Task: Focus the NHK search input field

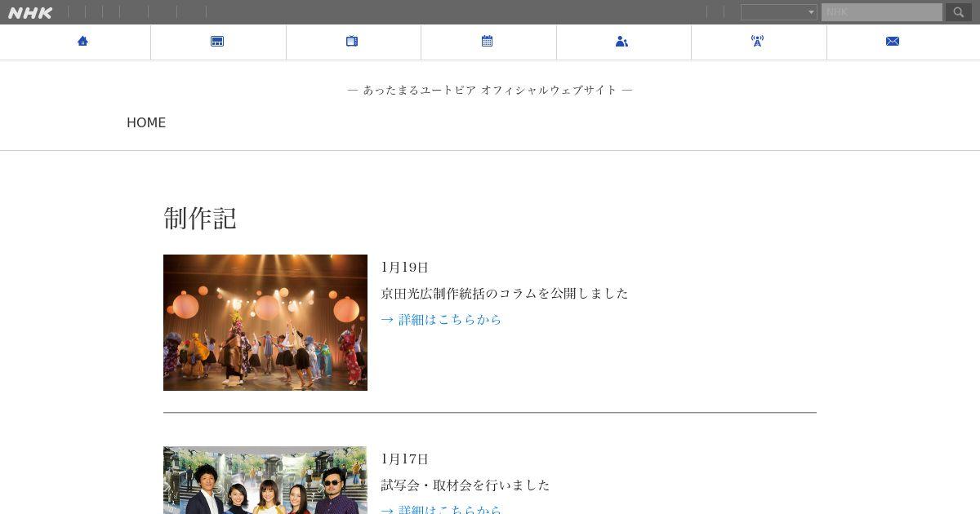Action: click(x=882, y=12)
